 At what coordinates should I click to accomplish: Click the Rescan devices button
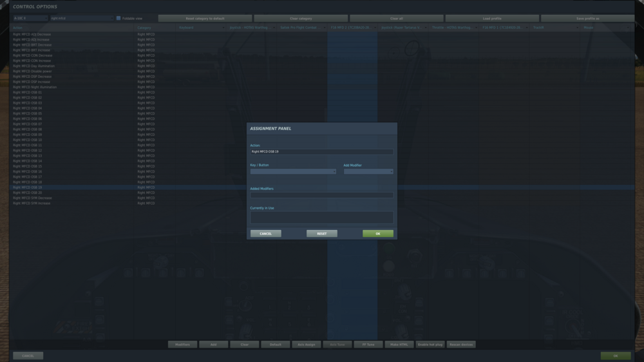click(461, 345)
